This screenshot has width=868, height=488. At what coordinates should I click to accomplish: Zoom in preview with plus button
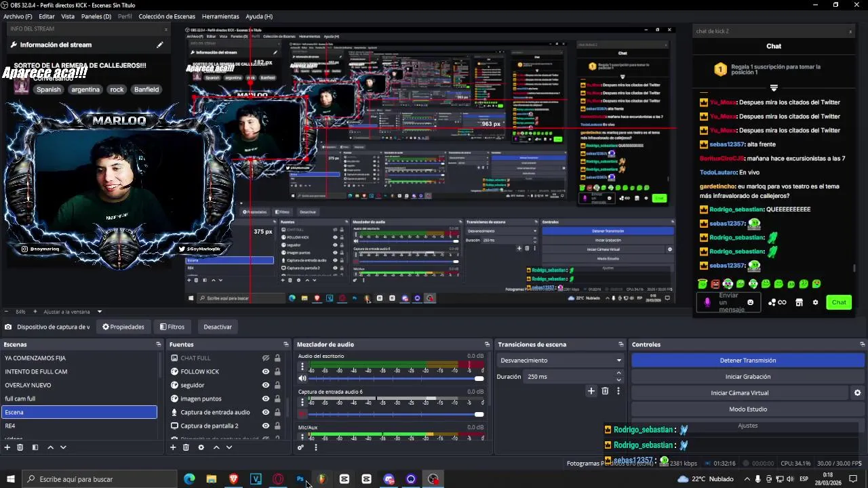tap(35, 312)
